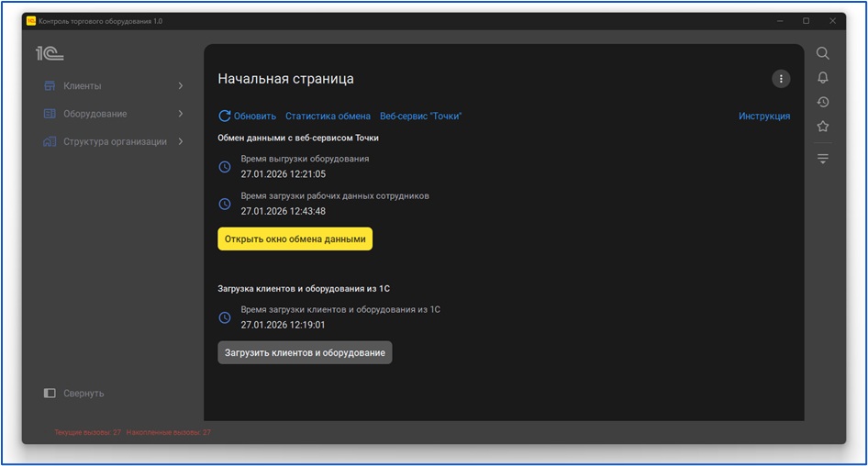
Task: Open the Инструкция link
Action: coord(764,116)
